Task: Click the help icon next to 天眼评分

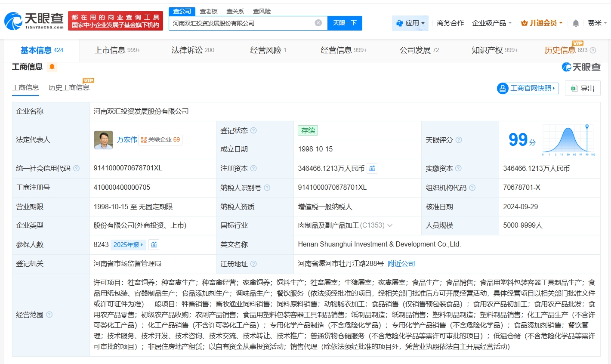Action: 459,140
